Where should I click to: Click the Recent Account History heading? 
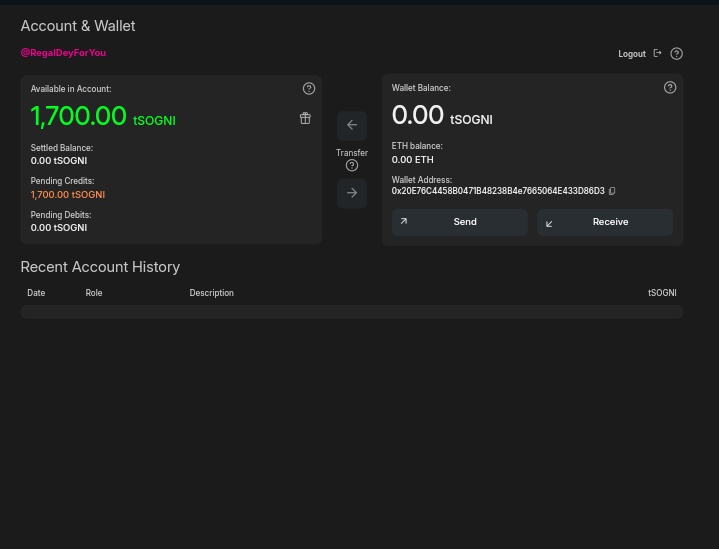click(x=100, y=267)
